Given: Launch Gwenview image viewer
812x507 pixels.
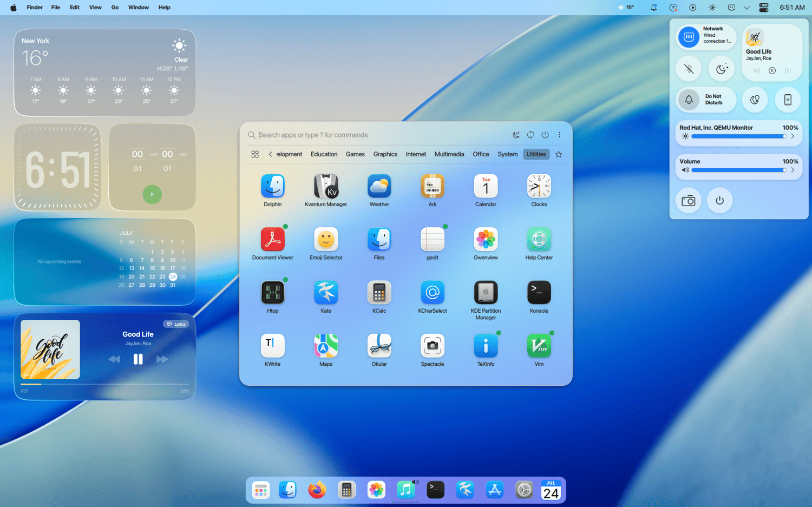Looking at the screenshot, I should tap(486, 240).
